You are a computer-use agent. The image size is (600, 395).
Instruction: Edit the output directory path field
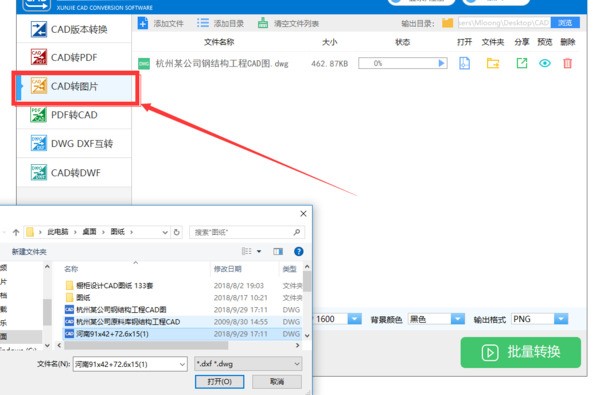click(504, 23)
